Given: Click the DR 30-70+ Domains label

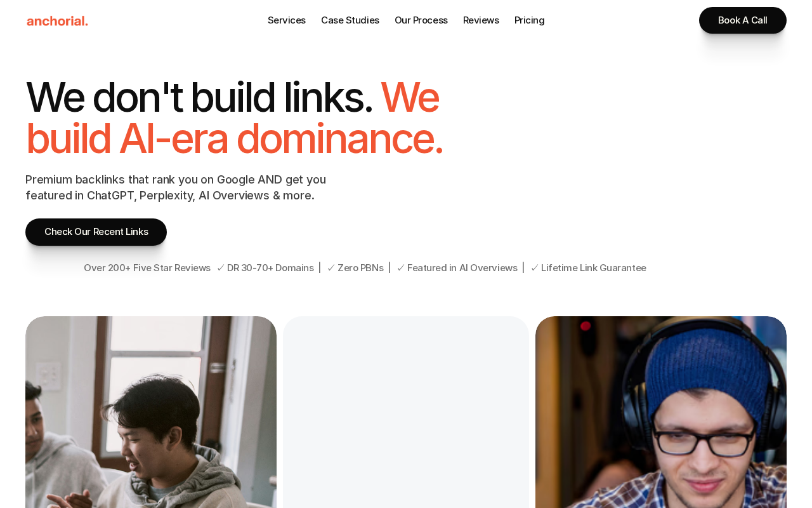Looking at the screenshot, I should 270,268.
